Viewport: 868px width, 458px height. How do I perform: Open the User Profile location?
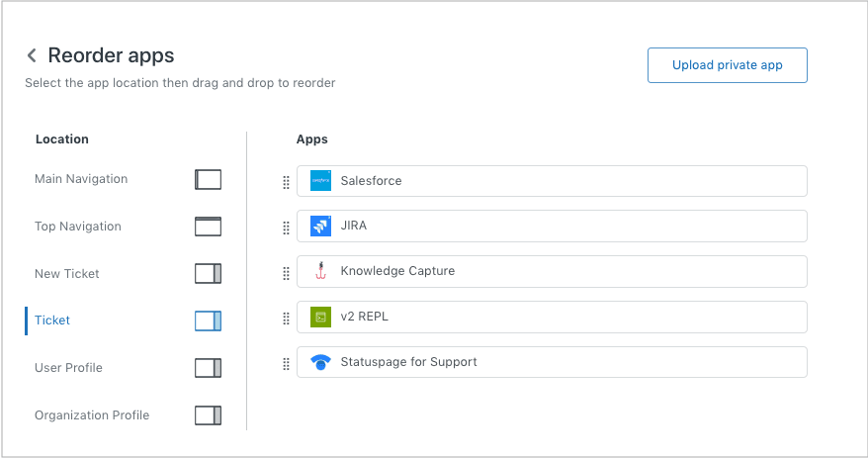pyautogui.click(x=68, y=368)
